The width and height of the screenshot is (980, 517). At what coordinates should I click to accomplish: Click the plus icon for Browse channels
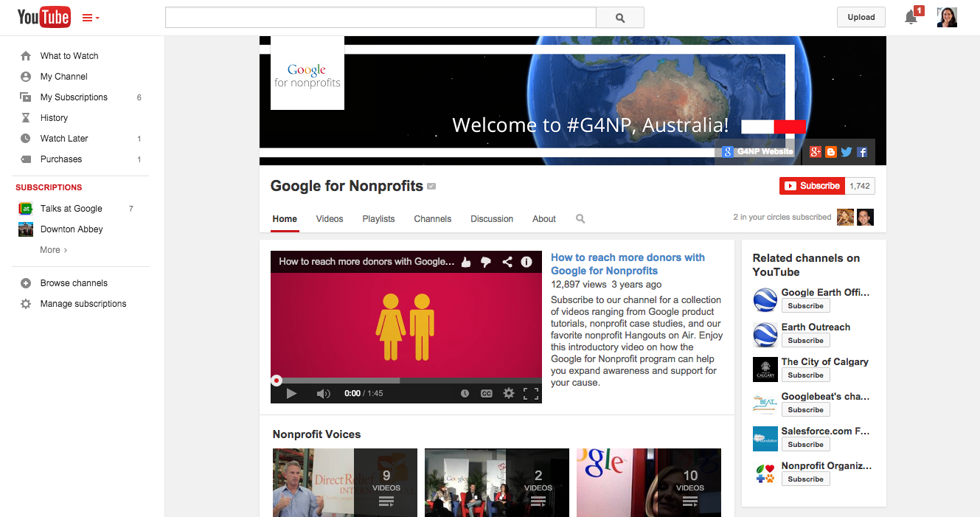click(26, 283)
